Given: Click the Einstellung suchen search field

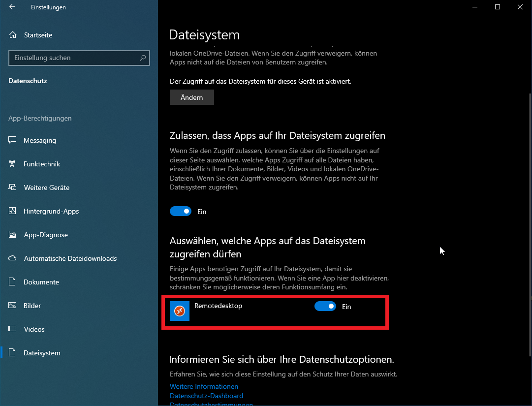Looking at the screenshot, I should (x=74, y=58).
